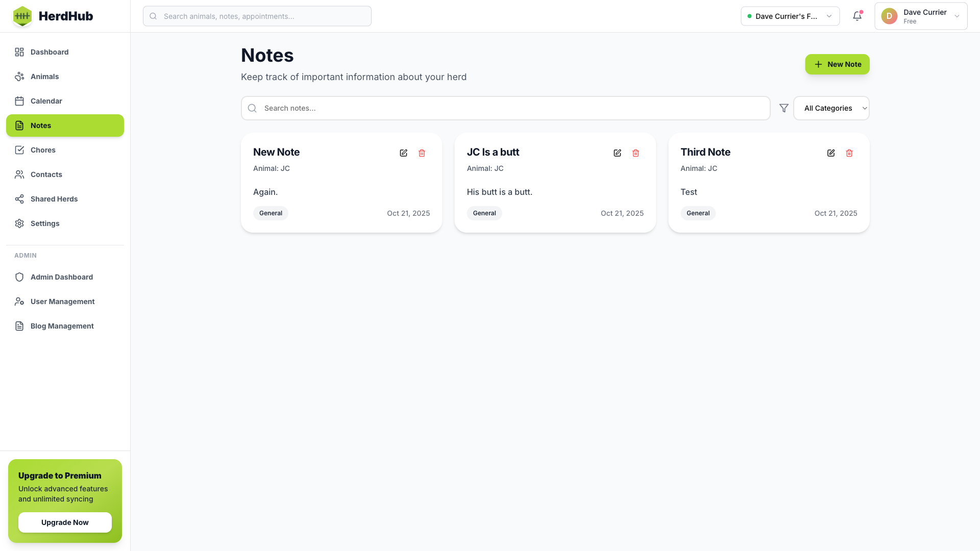Edit "Third Note" with its pencil icon
Image resolution: width=980 pixels, height=551 pixels.
pyautogui.click(x=830, y=153)
